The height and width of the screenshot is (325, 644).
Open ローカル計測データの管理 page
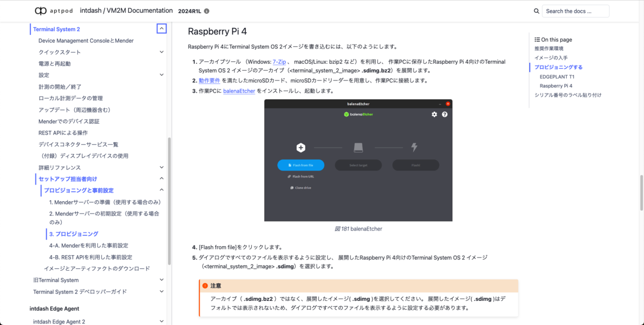point(70,98)
